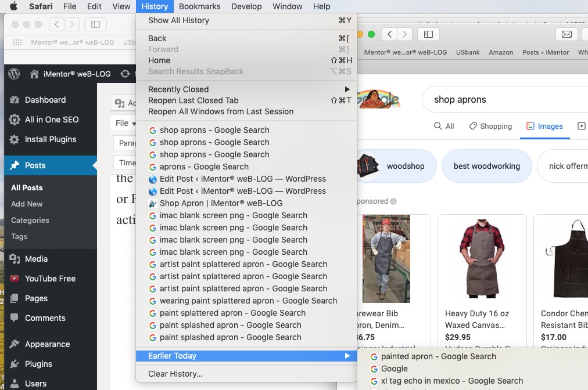Click favorites grid icon in left window
This screenshot has height=390, width=588.
17,42
